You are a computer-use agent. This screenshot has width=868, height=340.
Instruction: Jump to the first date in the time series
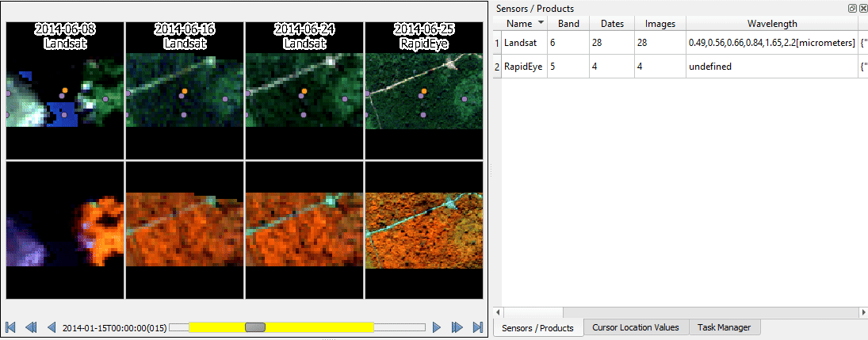coord(10,327)
